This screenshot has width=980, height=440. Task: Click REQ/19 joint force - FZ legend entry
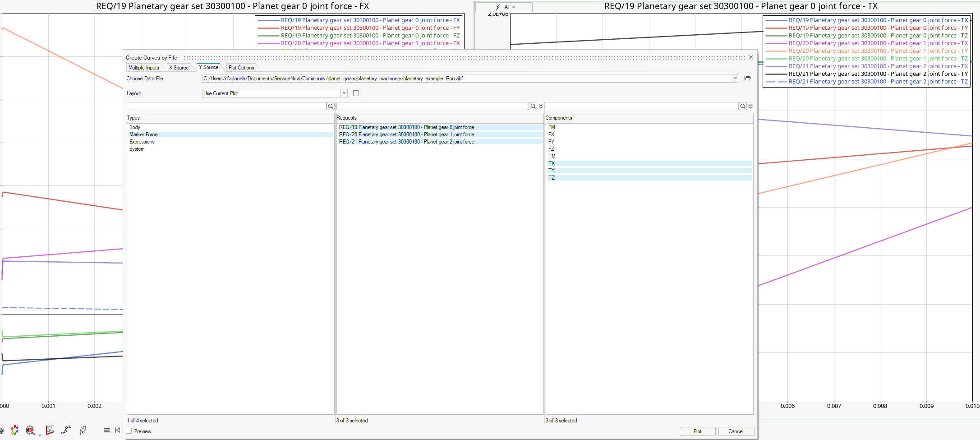coord(359,36)
